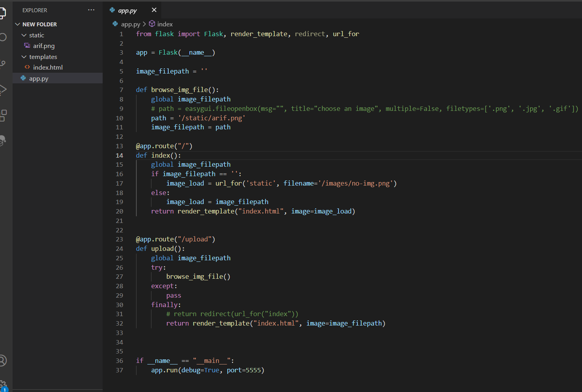Switch to the app.py editor tab
This screenshot has width=582, height=392.
[127, 11]
